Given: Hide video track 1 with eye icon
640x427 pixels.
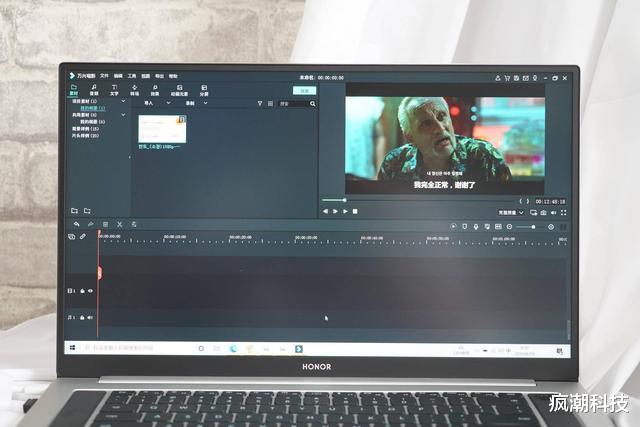Looking at the screenshot, I should click(90, 291).
